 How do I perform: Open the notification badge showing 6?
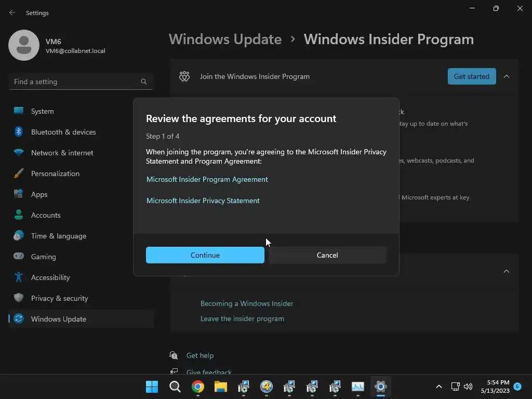coord(517,386)
